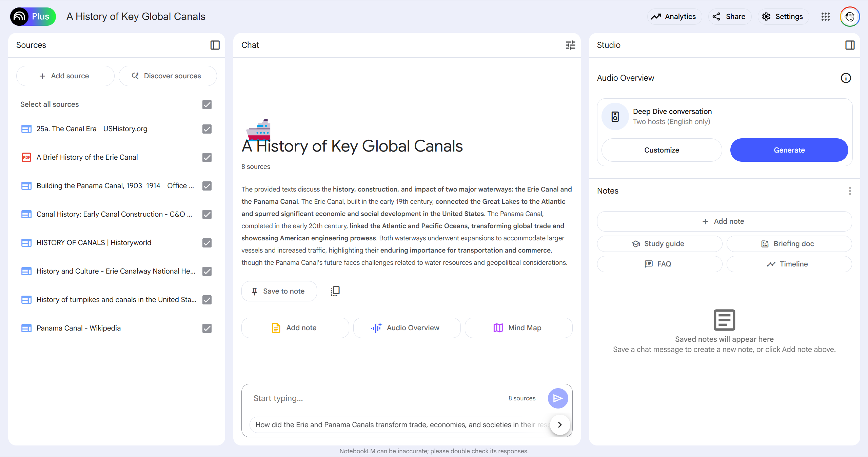Image resolution: width=868 pixels, height=457 pixels.
Task: Open Share dialog from top bar
Action: [729, 17]
